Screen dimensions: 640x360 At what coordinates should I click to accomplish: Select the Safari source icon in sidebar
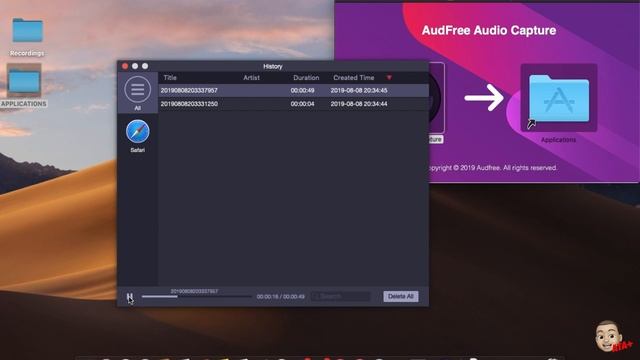click(138, 131)
